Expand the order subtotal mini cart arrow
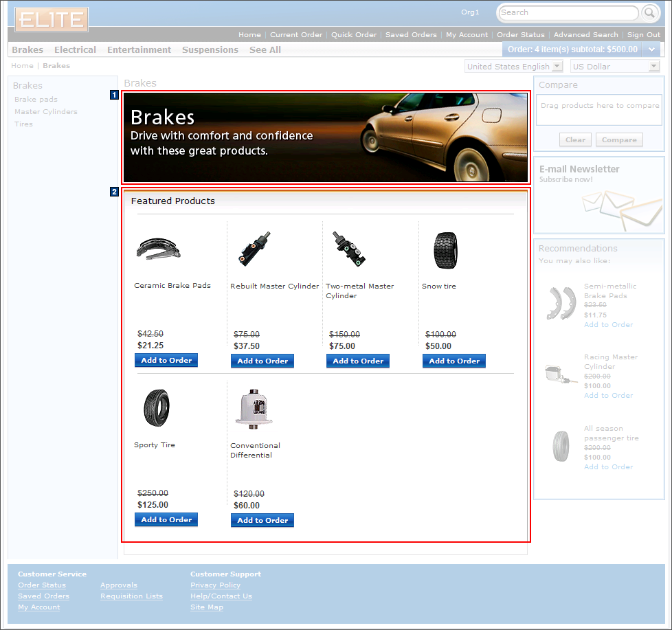This screenshot has height=630, width=672. click(x=651, y=49)
